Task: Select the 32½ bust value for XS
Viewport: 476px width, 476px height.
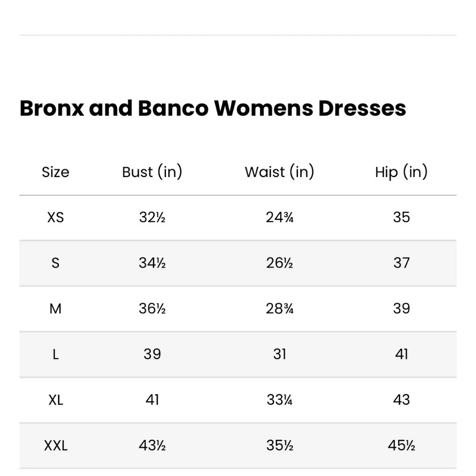Action: tap(152, 218)
